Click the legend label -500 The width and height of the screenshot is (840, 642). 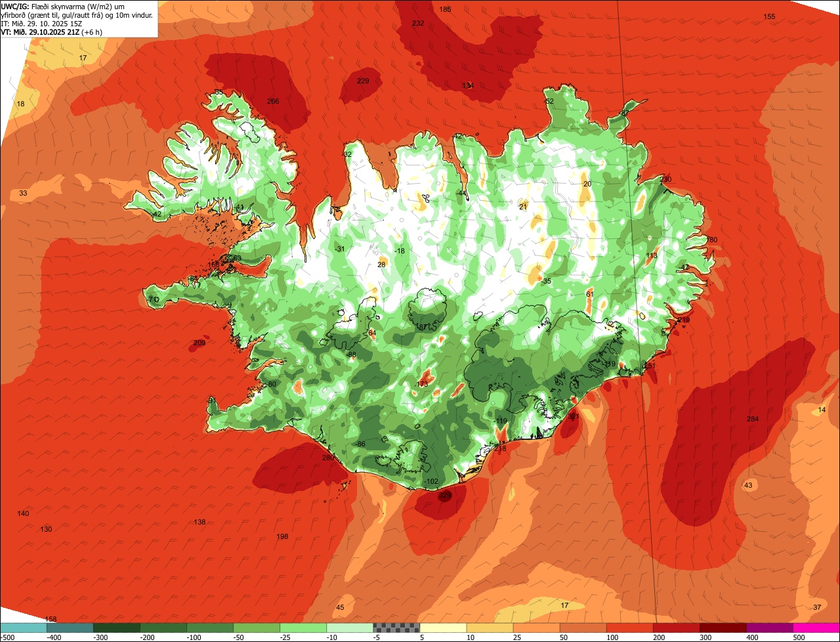(7, 637)
